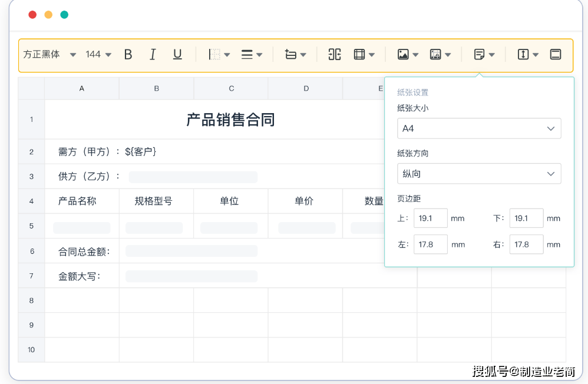The width and height of the screenshot is (588, 384).
Task: Click the 产品名称 header cell
Action: [x=82, y=201]
